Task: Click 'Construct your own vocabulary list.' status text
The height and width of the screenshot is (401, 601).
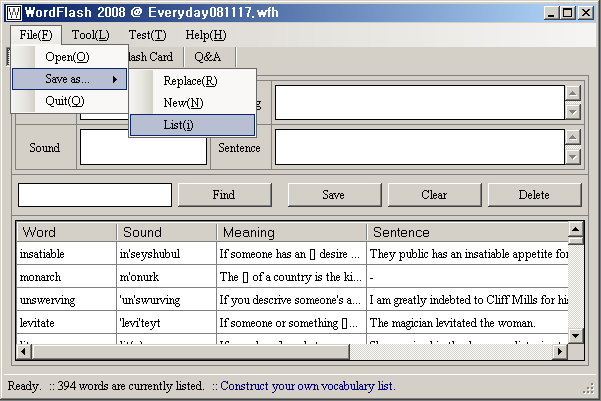Action: pos(308,386)
